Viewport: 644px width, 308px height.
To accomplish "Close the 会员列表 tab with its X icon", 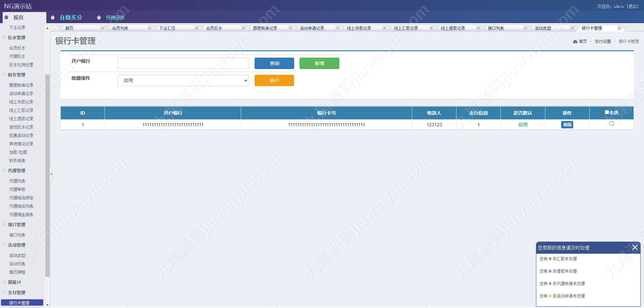I will point(150,28).
